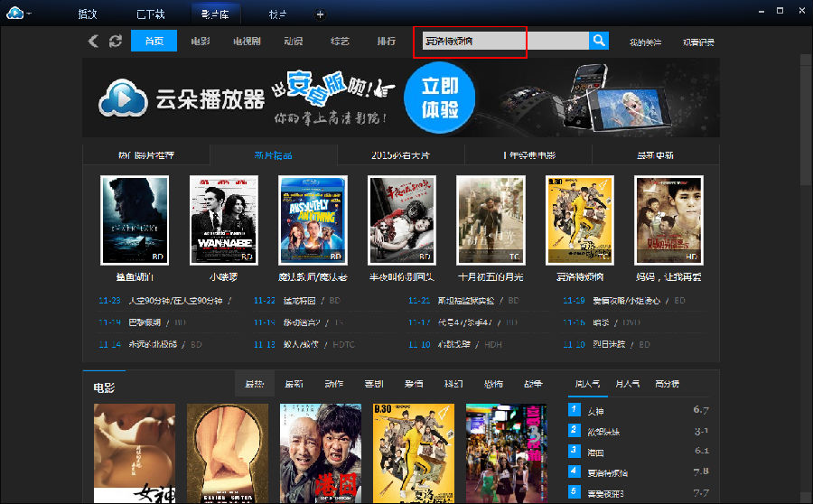The image size is (813, 504).
Task: Switch to the 影片库 tab
Action: coord(214,14)
